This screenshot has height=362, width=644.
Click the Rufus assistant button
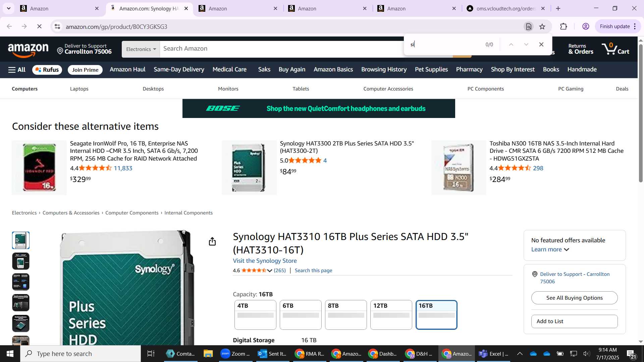pos(47,70)
